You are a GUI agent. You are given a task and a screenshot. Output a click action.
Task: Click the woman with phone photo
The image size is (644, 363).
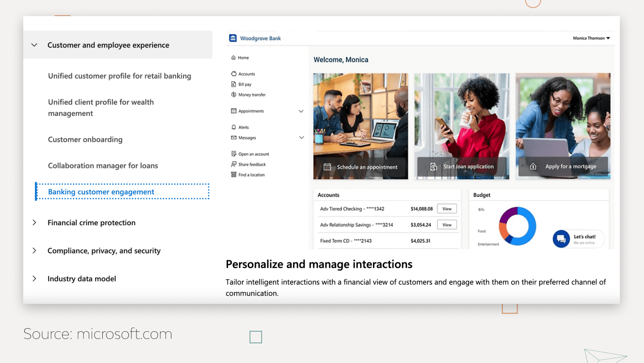[x=462, y=126]
